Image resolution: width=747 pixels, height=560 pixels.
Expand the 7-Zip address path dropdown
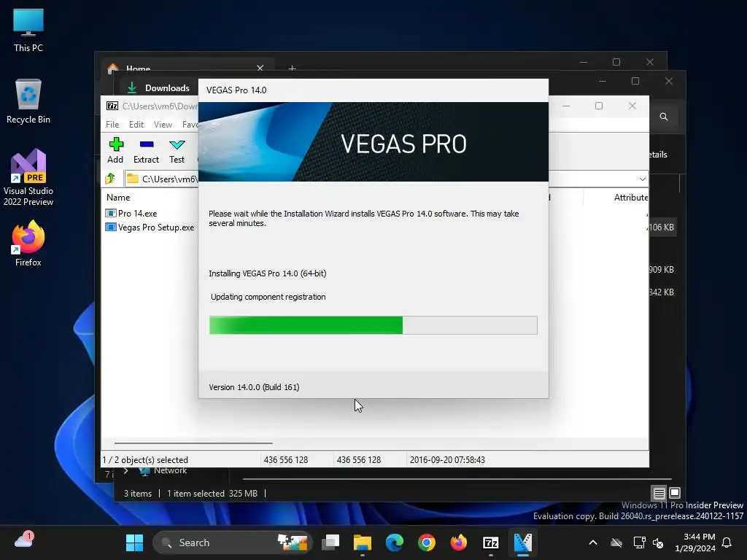642,179
